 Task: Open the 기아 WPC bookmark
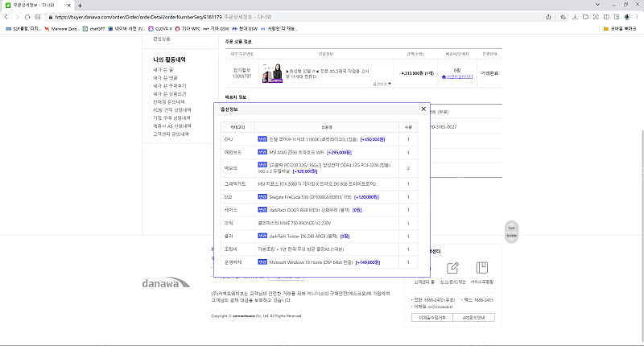(x=188, y=29)
